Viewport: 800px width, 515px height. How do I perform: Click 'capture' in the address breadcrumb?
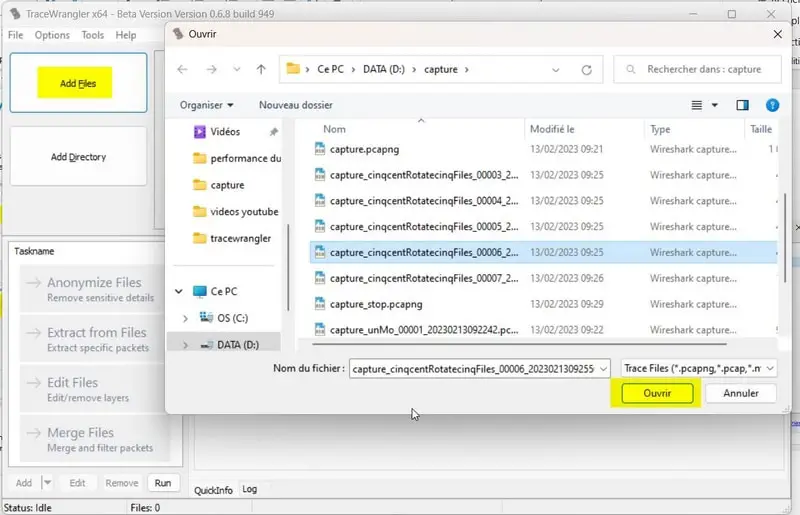441,69
